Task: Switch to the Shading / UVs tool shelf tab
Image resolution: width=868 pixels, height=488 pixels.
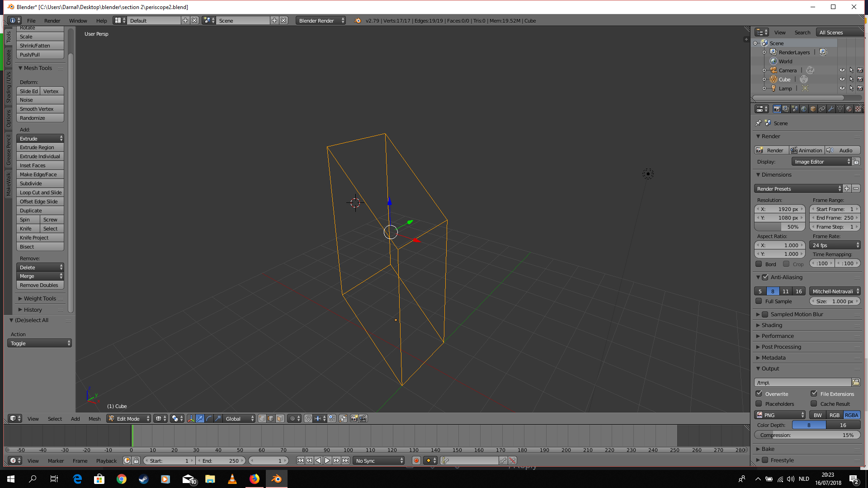Action: pos(9,87)
